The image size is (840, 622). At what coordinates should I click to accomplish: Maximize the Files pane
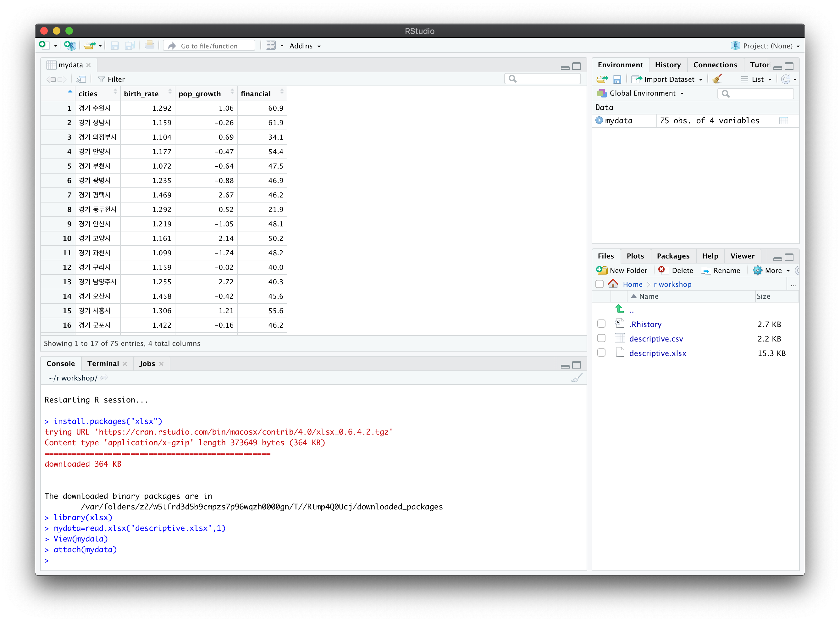click(x=789, y=258)
